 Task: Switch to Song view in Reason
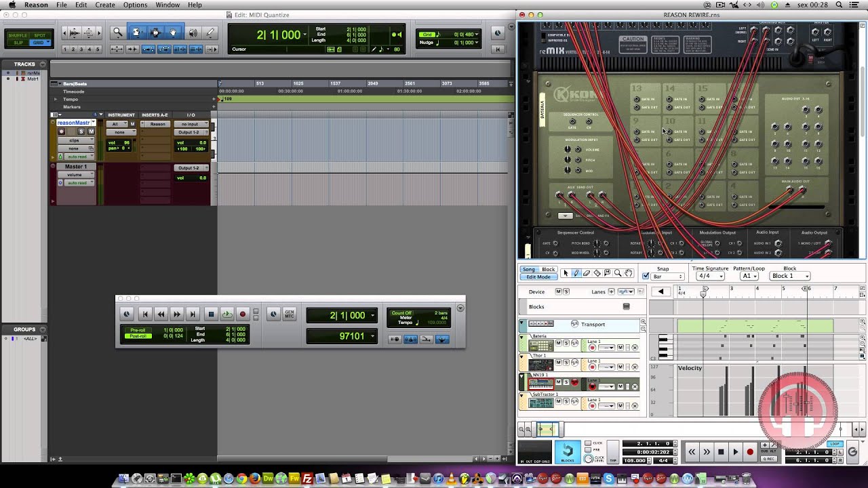[529, 270]
